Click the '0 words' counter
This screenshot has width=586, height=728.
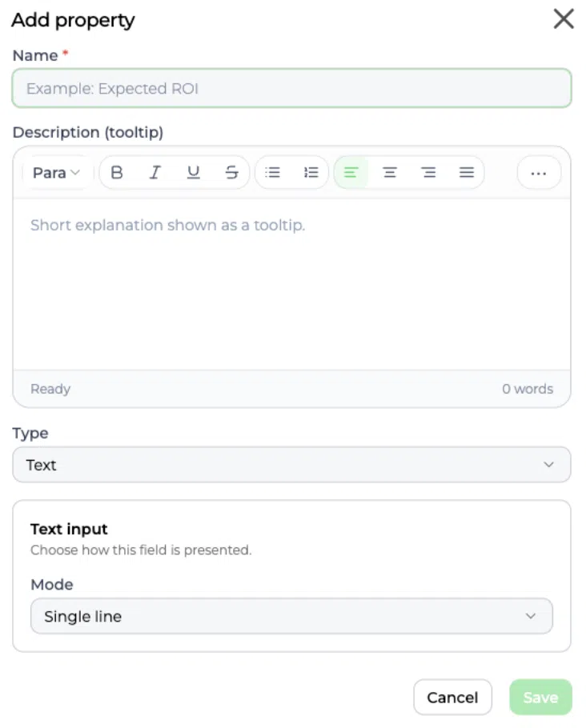(x=528, y=389)
